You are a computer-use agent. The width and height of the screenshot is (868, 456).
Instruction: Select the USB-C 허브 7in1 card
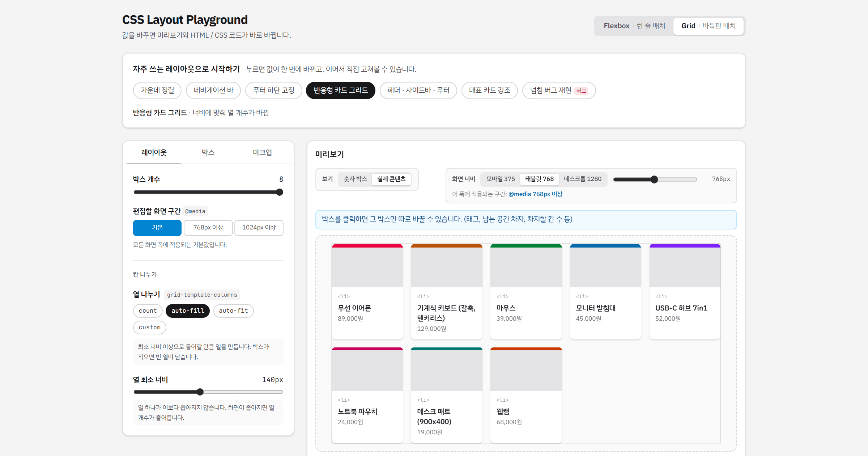pyautogui.click(x=685, y=292)
